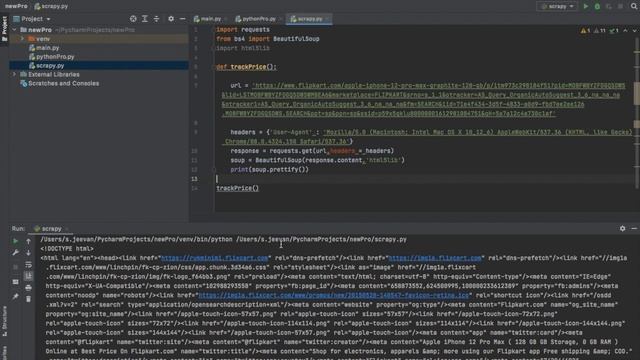Screen dimensions: 640x360
Task: Toggle the Structure side tool window tab
Action: click(4, 321)
